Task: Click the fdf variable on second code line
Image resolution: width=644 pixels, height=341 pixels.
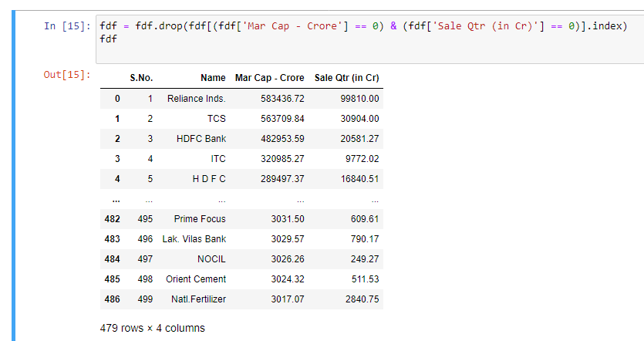Action: tap(109, 39)
